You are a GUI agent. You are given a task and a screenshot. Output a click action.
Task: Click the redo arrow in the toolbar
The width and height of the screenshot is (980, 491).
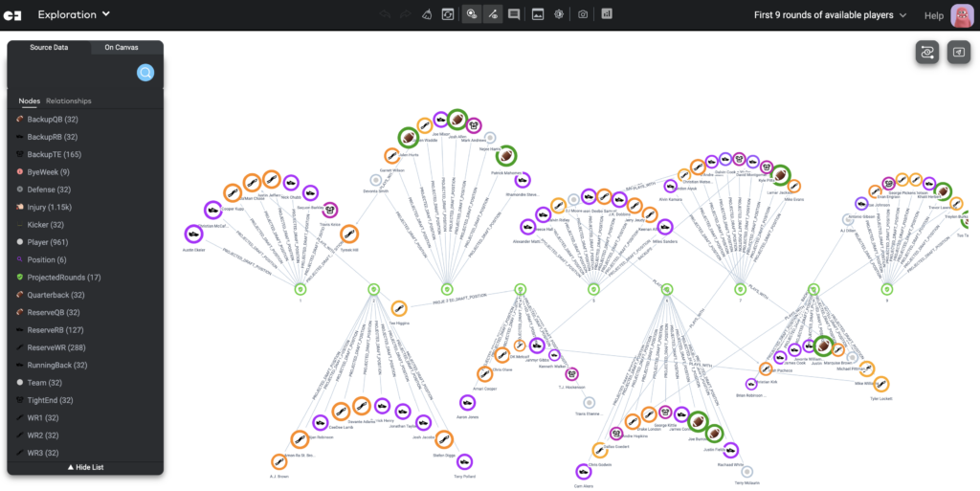point(405,14)
